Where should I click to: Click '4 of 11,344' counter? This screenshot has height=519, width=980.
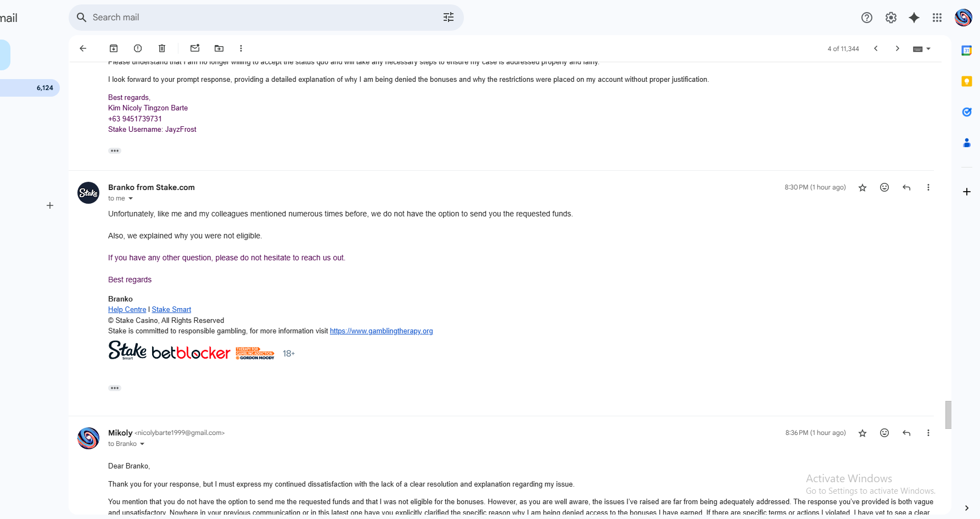click(x=843, y=49)
